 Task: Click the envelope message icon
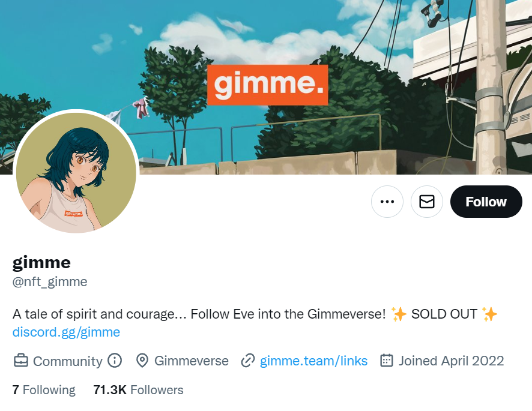427,202
